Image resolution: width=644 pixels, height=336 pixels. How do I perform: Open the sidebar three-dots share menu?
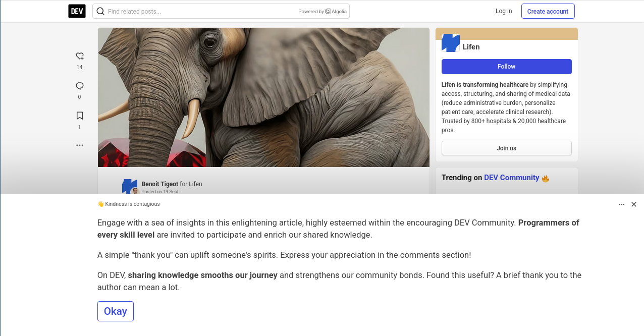(79, 145)
